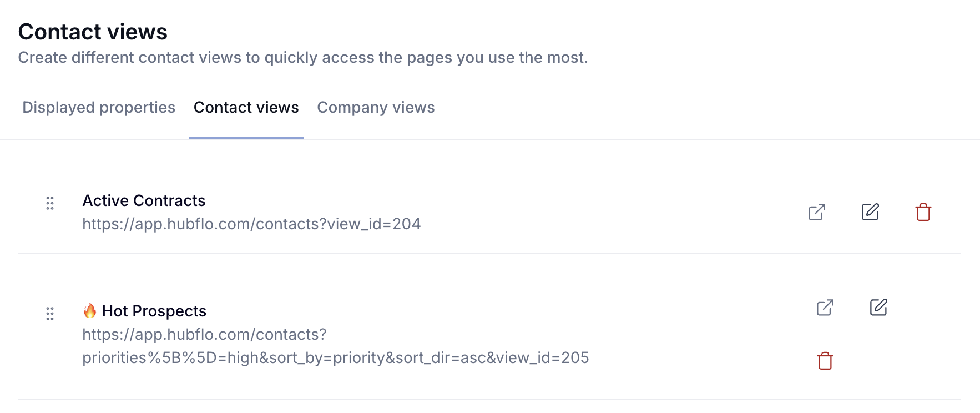The width and height of the screenshot is (980, 413).
Task: Open Hot Prospects view externally
Action: click(x=825, y=308)
